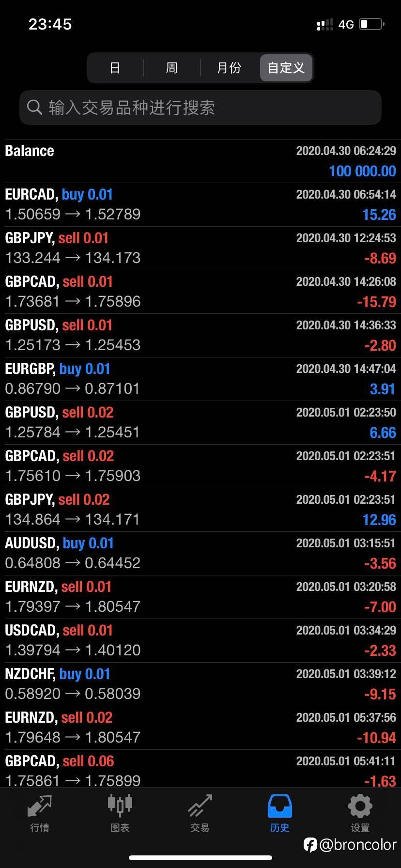Open the 图表 chart icon

[120, 806]
